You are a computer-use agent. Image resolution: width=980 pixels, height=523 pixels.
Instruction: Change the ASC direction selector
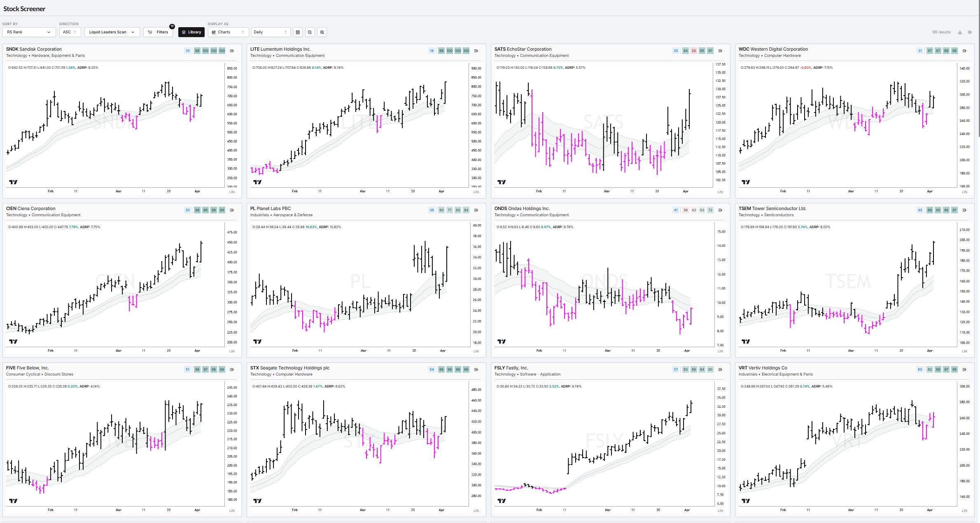(x=70, y=32)
